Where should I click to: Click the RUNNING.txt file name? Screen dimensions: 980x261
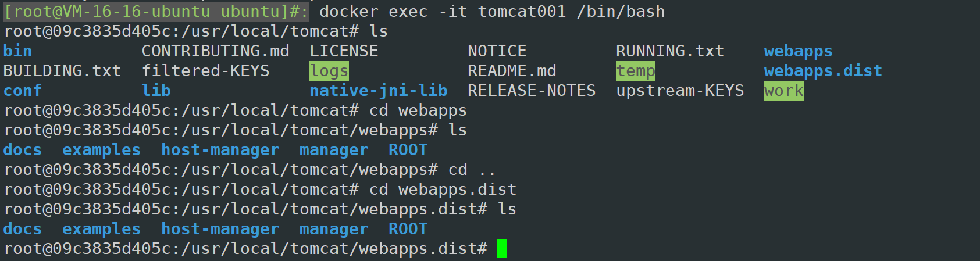click(670, 51)
